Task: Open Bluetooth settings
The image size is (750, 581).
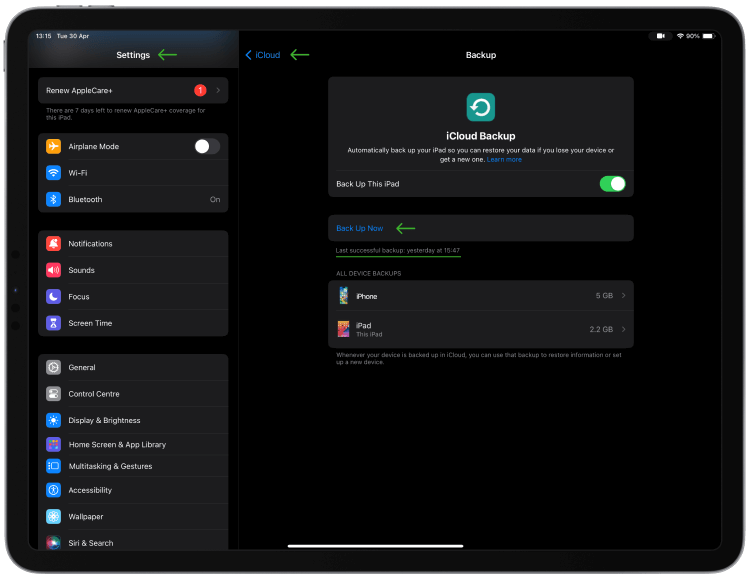Action: pos(133,199)
